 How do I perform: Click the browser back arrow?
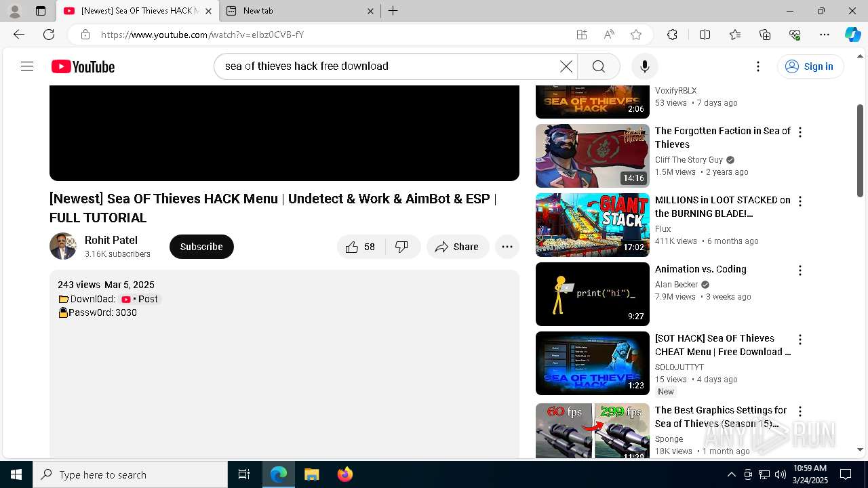(x=18, y=35)
